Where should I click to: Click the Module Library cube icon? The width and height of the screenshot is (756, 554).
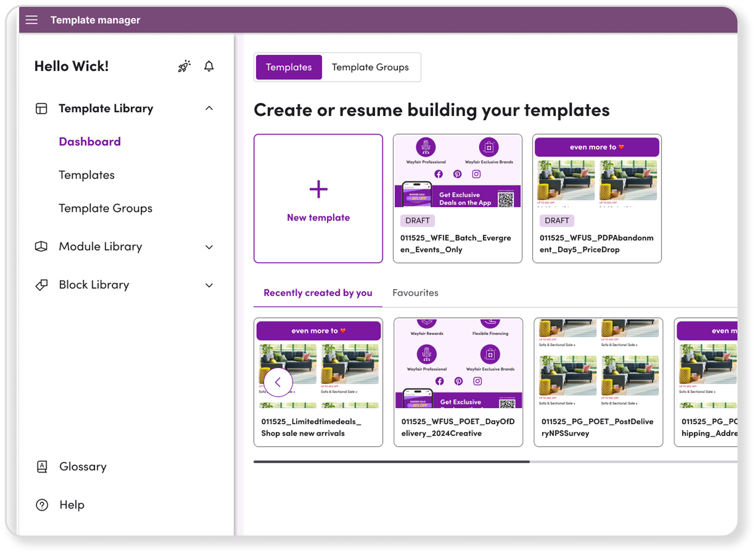pos(41,247)
